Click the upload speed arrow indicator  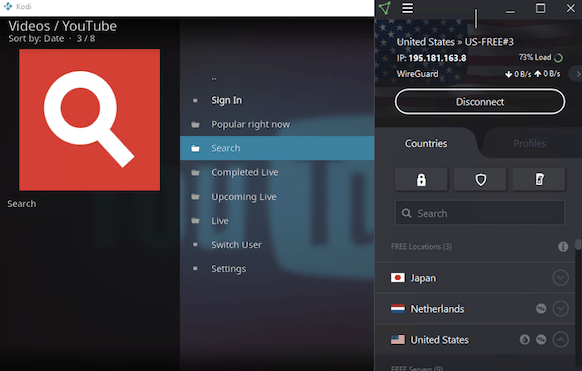point(537,74)
